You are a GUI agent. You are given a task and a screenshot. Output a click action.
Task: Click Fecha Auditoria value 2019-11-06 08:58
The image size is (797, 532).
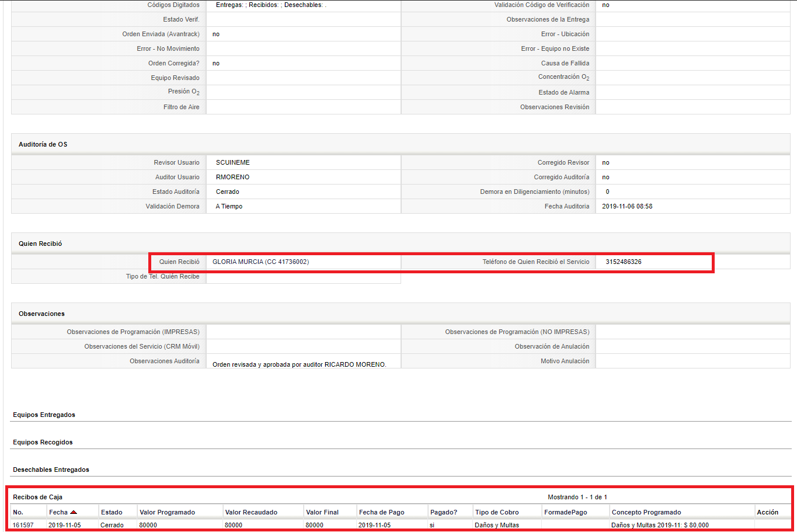627,206
